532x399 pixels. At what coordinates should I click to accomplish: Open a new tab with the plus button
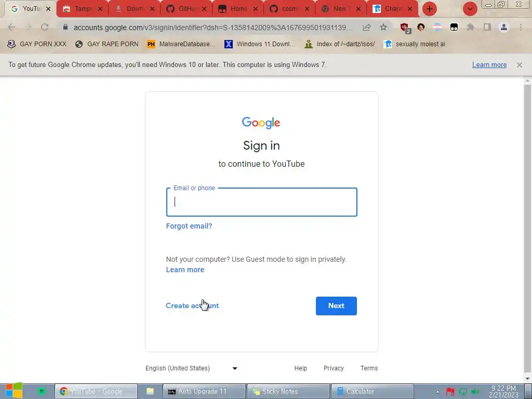[430, 9]
